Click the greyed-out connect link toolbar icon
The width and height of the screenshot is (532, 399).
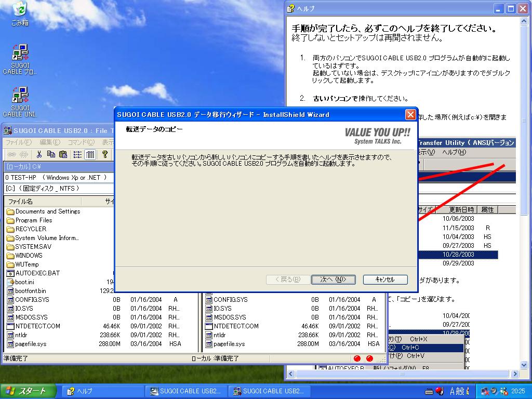[12, 155]
